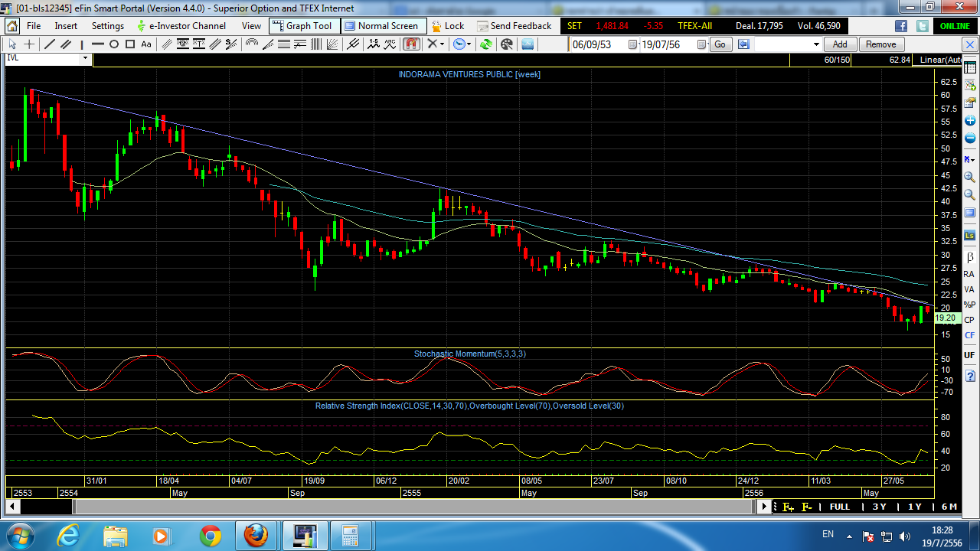The width and height of the screenshot is (980, 551).
Task: Click the blue minus icon in right sidebar
Action: click(x=970, y=138)
